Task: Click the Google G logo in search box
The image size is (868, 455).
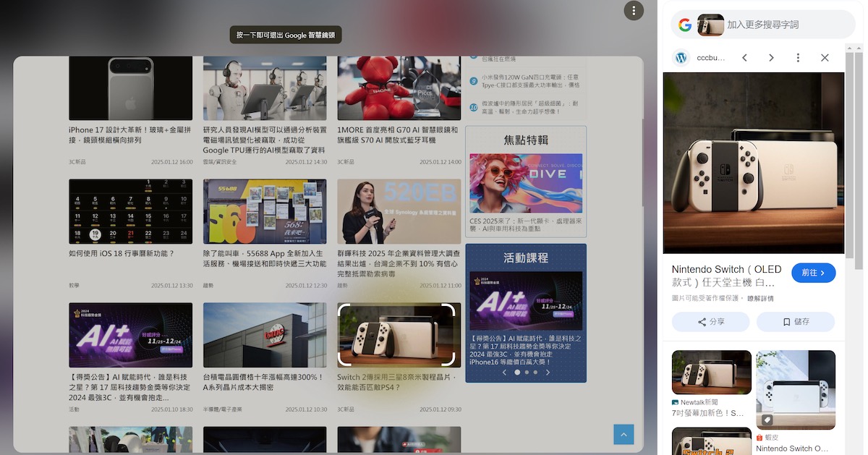Action: (685, 25)
